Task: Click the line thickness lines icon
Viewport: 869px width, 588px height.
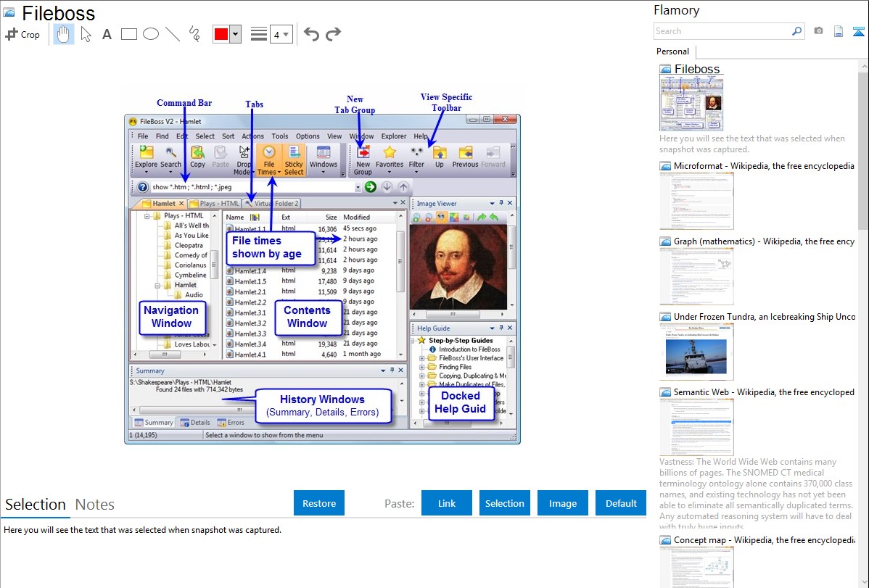Action: coord(258,34)
